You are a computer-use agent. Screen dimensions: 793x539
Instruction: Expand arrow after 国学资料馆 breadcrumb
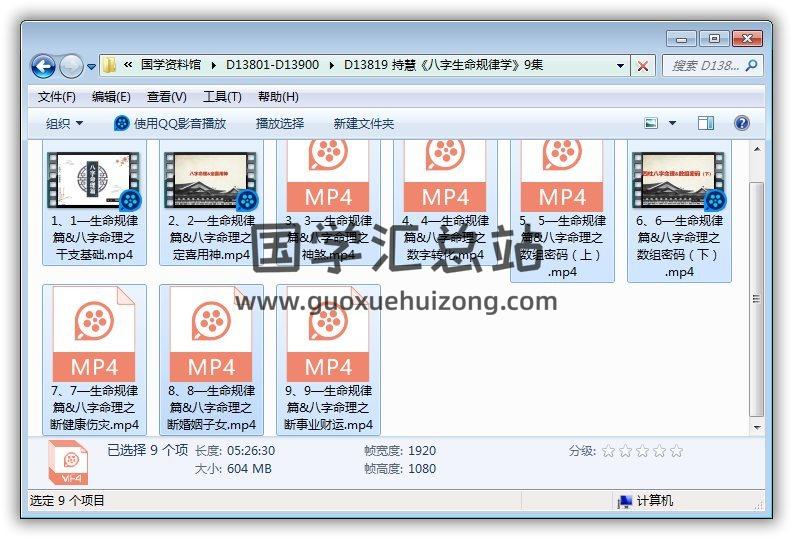coord(213,66)
